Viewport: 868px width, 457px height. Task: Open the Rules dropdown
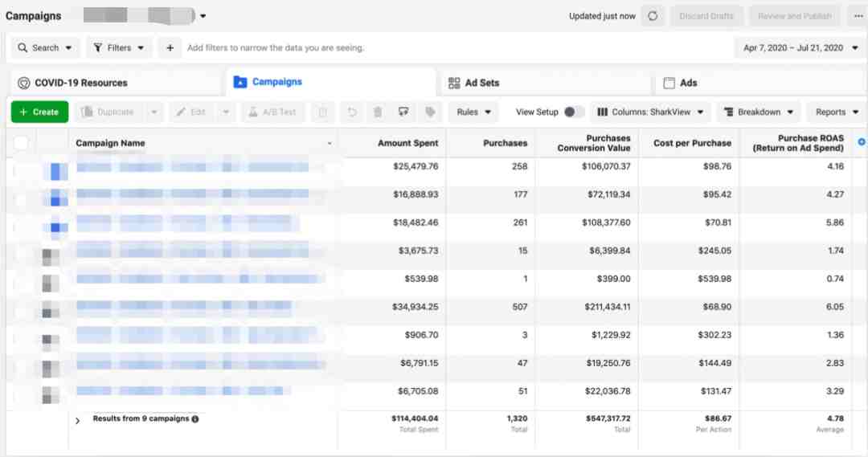[473, 112]
